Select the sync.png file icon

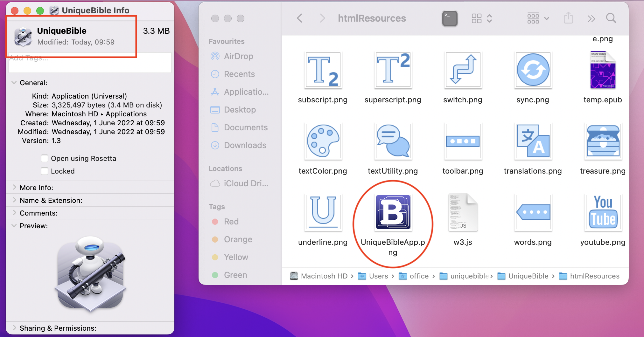point(533,70)
